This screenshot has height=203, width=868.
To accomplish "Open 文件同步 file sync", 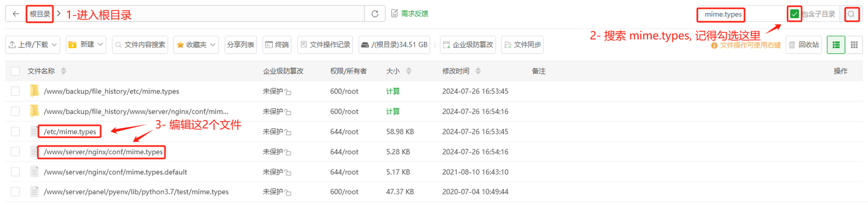I will (x=522, y=45).
